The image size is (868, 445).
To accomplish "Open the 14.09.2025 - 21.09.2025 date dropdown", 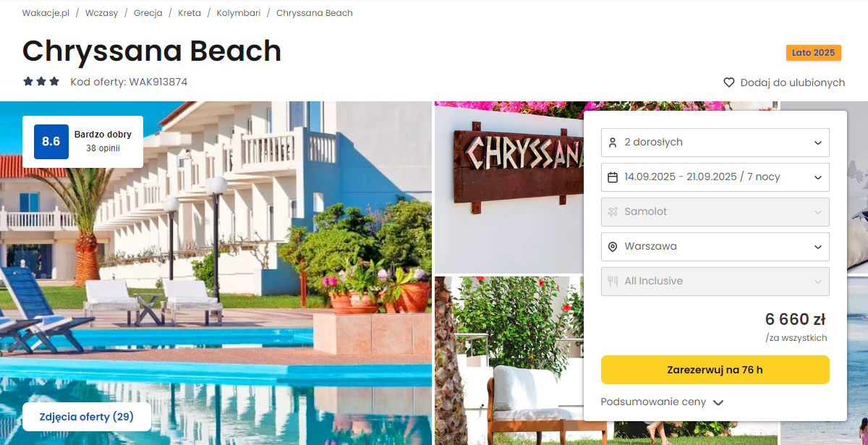I will tap(715, 177).
